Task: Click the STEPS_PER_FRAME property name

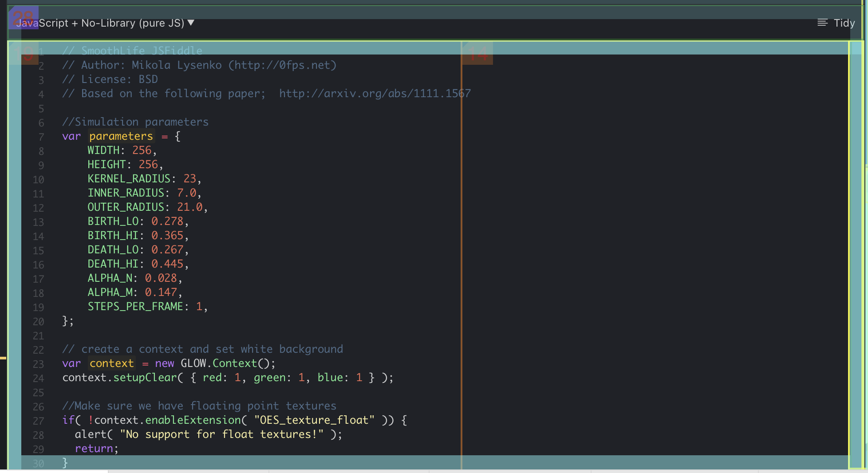Action: pos(136,306)
